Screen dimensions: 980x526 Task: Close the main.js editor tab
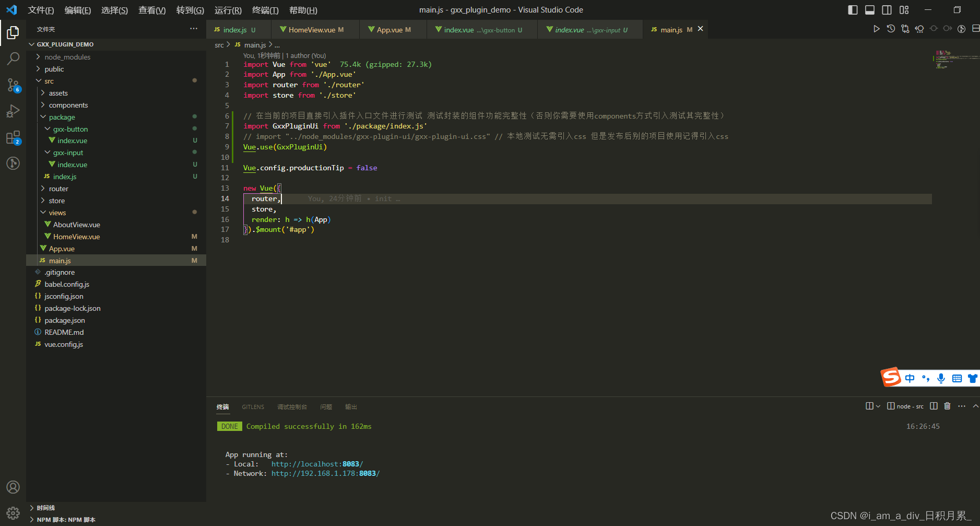click(x=701, y=29)
